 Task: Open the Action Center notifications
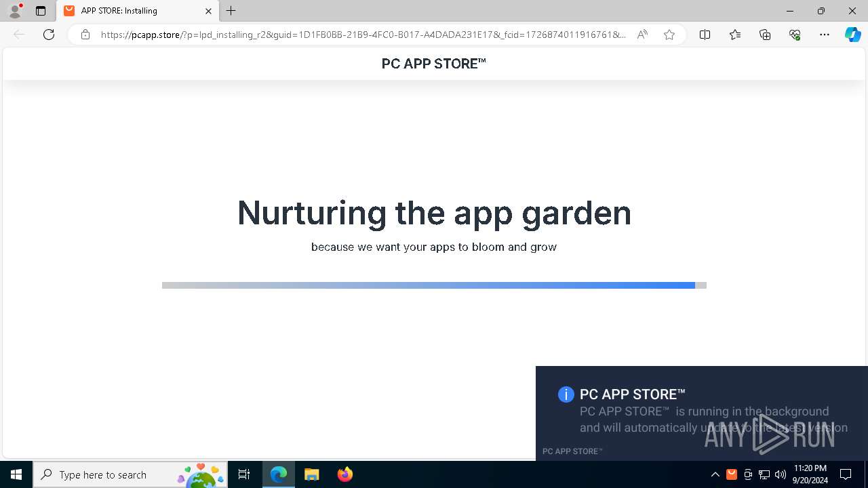pos(846,474)
